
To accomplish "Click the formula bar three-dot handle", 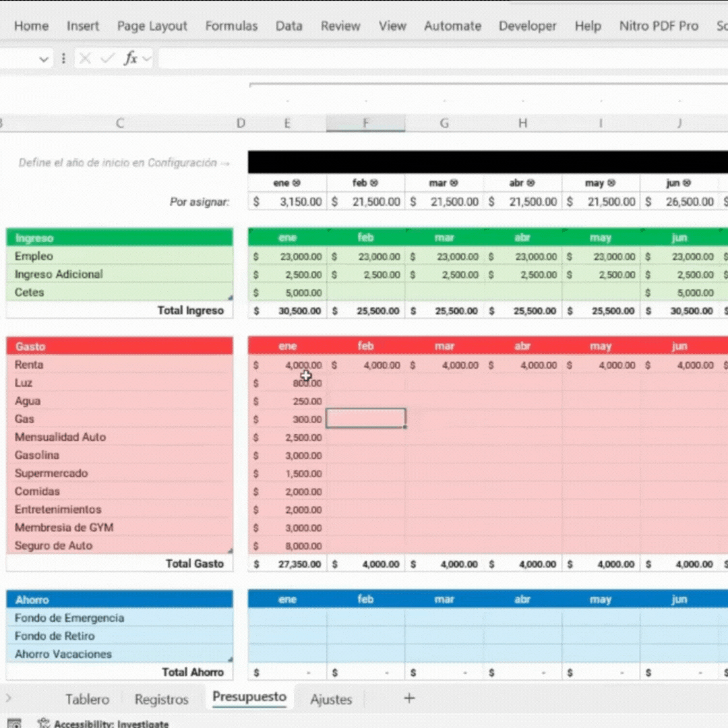I will (63, 59).
